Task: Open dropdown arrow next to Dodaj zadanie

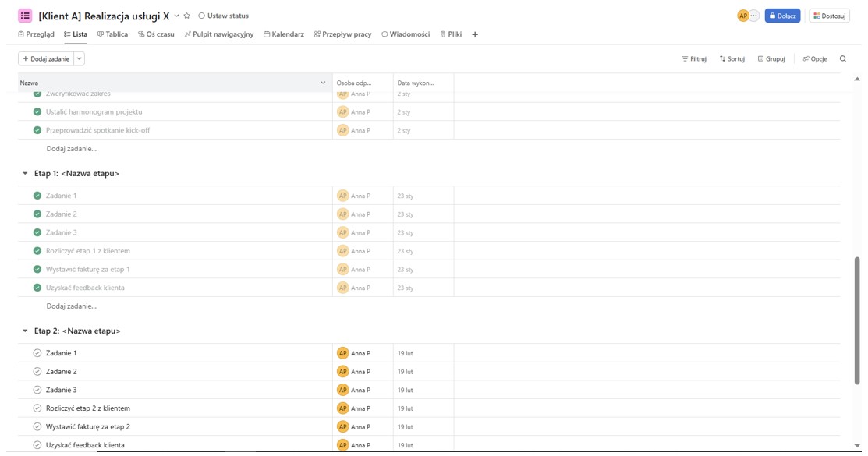Action: pos(80,58)
